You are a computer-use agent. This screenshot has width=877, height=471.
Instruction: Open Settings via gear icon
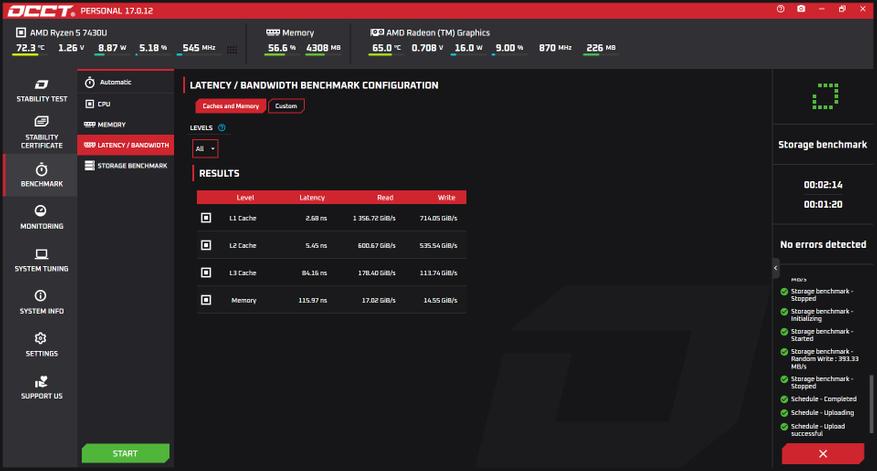40,338
